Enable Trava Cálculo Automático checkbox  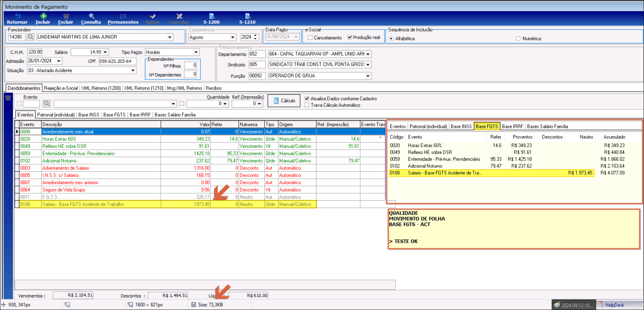tap(307, 105)
